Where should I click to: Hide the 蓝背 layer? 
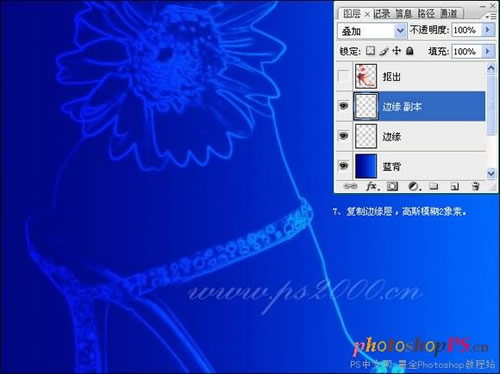pos(343,166)
